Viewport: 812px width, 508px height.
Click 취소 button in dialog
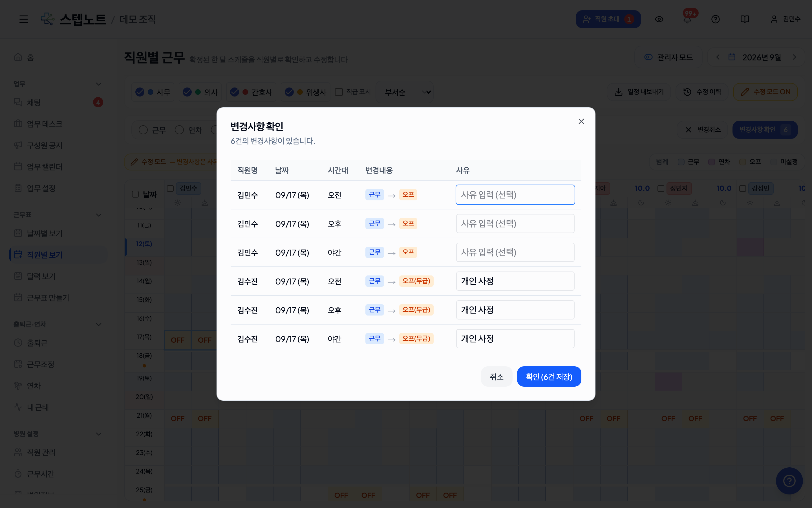[497, 377]
